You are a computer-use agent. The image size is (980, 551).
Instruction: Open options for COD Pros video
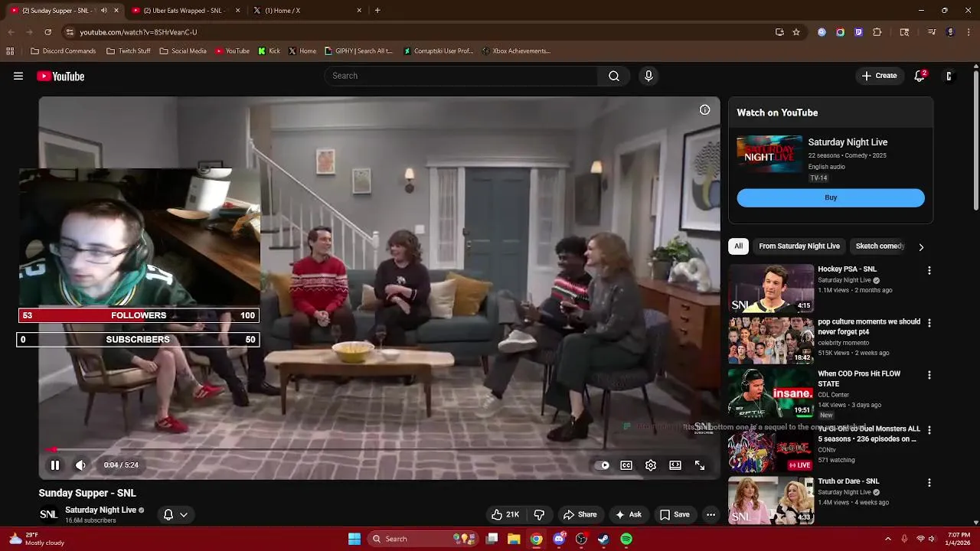pos(929,375)
